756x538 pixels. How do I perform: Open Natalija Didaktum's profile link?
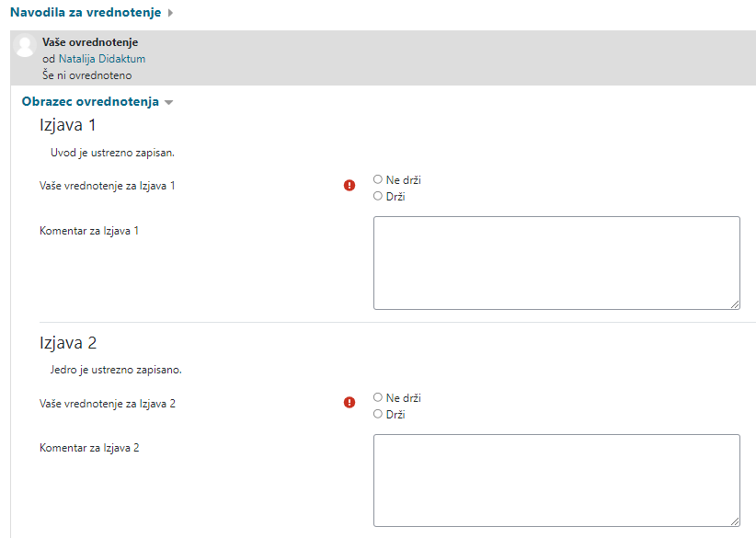click(102, 59)
